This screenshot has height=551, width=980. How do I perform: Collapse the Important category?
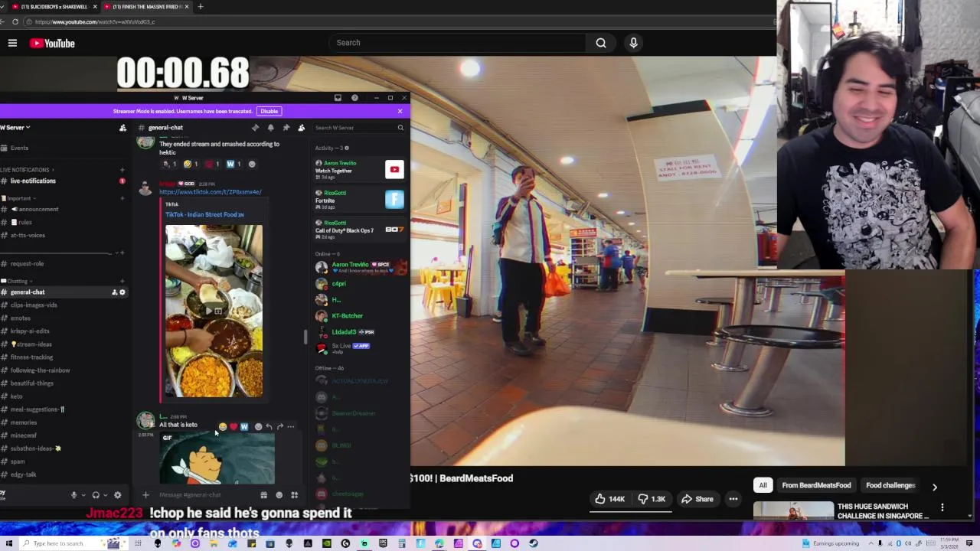[x=18, y=198]
